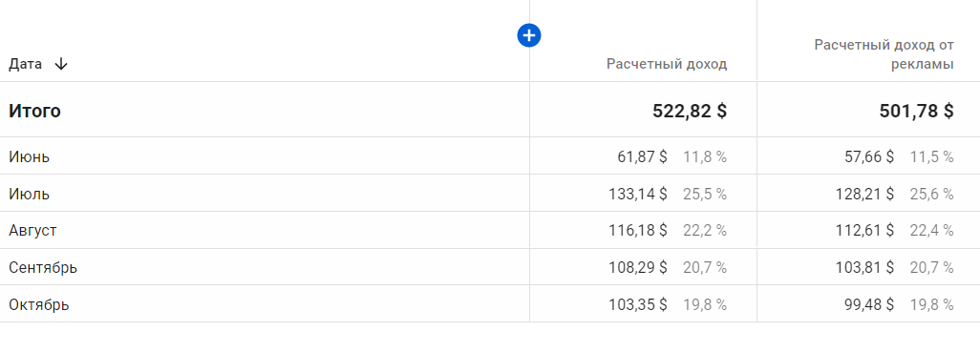The width and height of the screenshot is (980, 352).
Task: Click total ad revenue 501,78 $
Action: [x=916, y=111]
